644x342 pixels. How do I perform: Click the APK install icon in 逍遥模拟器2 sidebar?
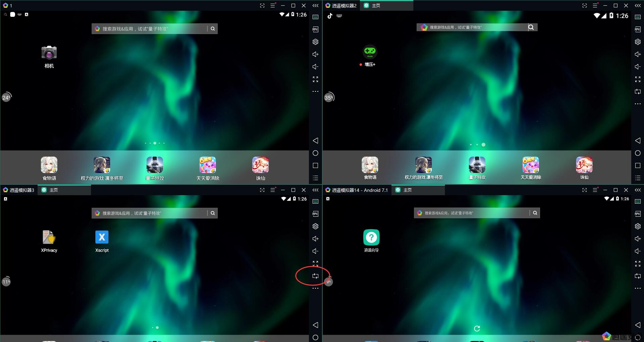pyautogui.click(x=638, y=30)
